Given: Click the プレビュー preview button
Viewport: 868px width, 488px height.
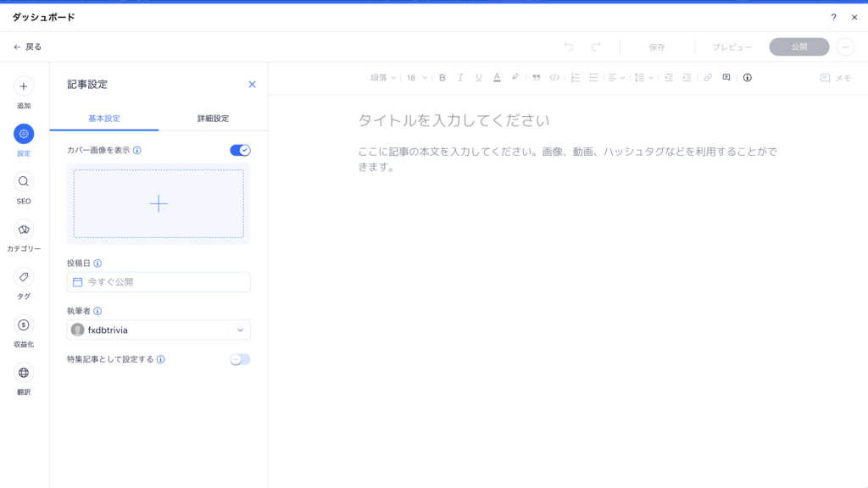Looking at the screenshot, I should pyautogui.click(x=732, y=47).
